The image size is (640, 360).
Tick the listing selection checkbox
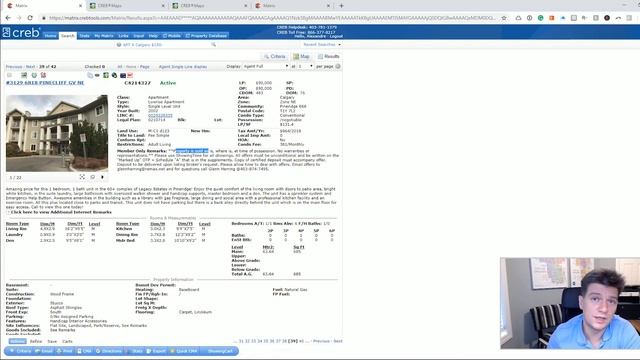coord(9,76)
